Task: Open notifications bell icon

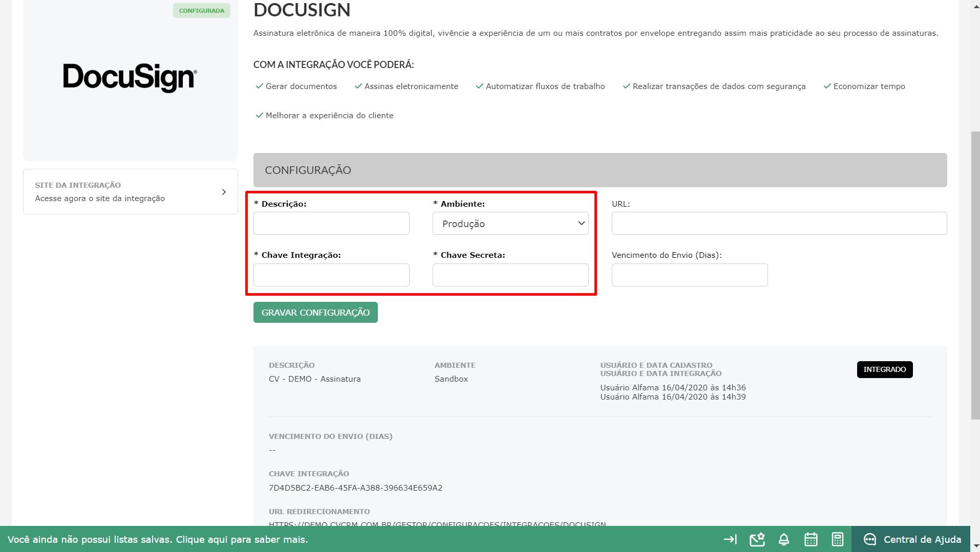Action: [784, 539]
